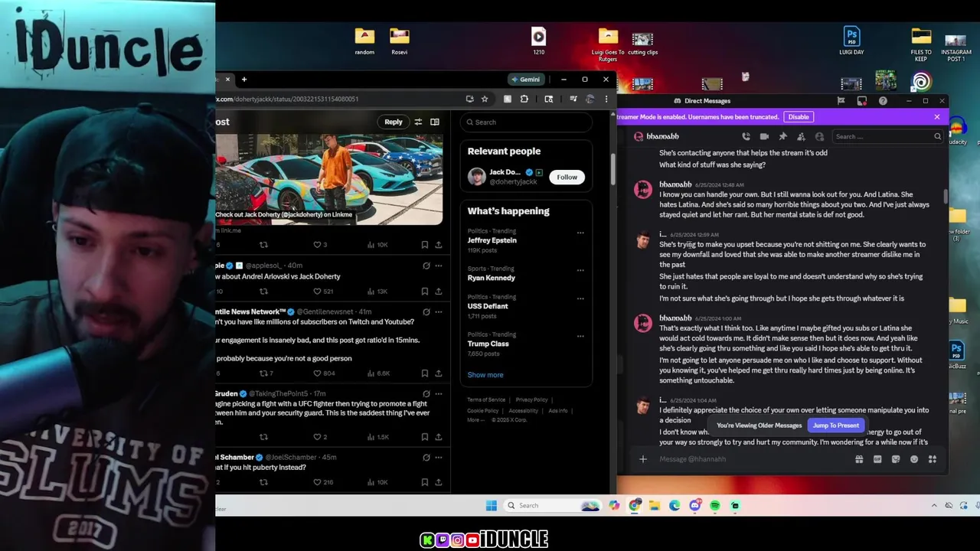The image size is (980, 551).
Task: Open the Jack Doherty Linkme image card
Action: tap(328, 178)
